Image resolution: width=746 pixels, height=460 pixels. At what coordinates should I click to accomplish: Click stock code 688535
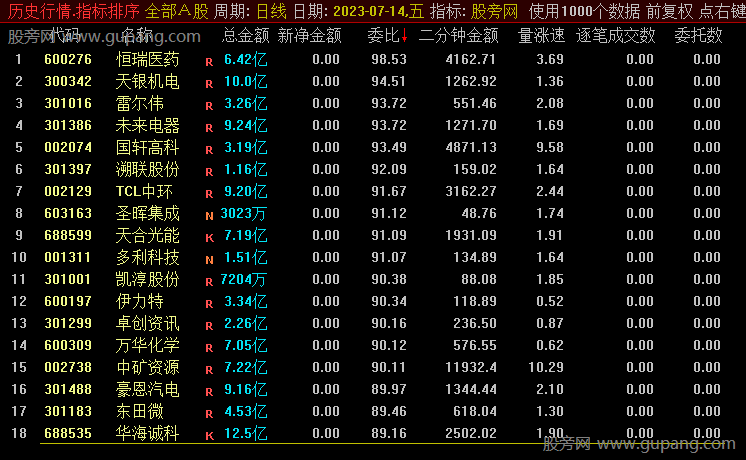(68, 433)
